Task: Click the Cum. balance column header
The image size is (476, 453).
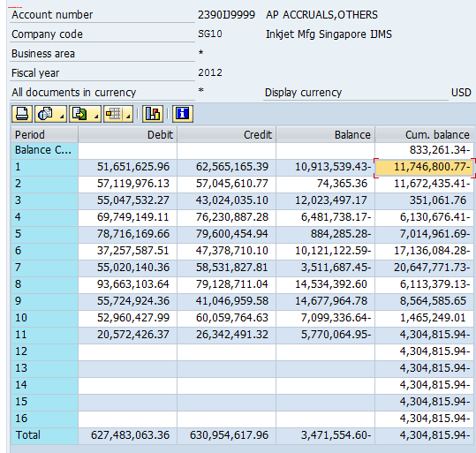Action: (424, 134)
